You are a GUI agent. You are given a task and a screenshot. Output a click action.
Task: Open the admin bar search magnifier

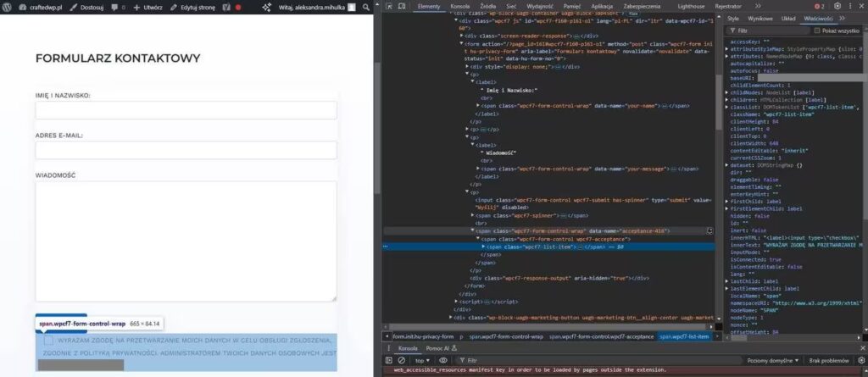point(366,7)
